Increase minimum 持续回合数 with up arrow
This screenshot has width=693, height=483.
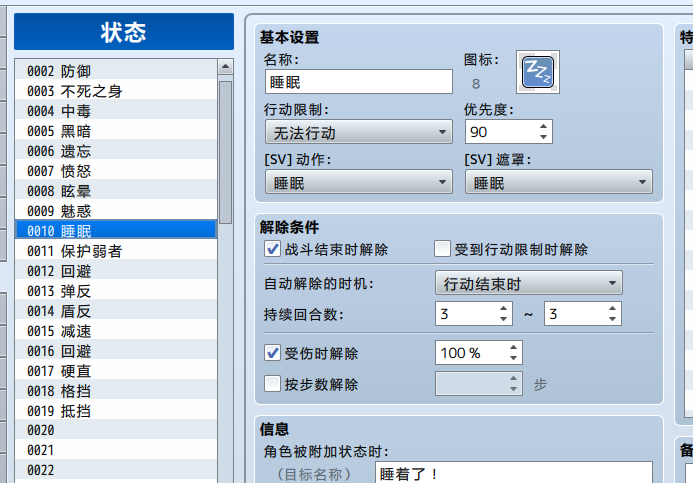click(503, 308)
